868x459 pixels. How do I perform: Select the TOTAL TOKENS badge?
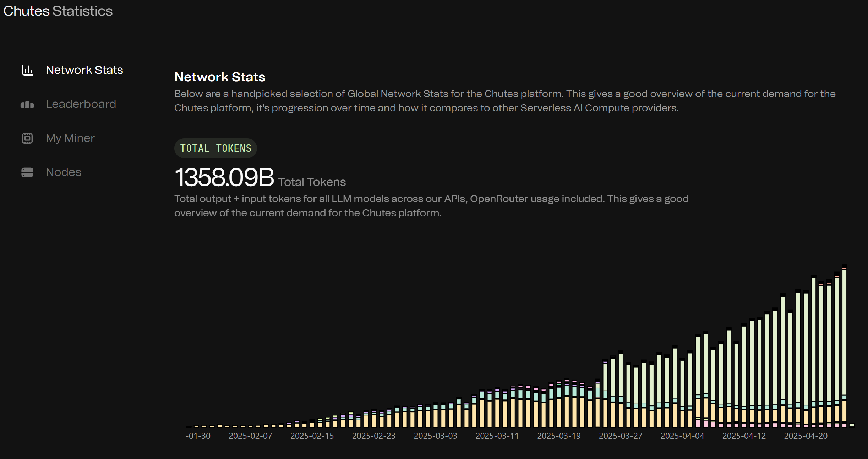(x=215, y=148)
